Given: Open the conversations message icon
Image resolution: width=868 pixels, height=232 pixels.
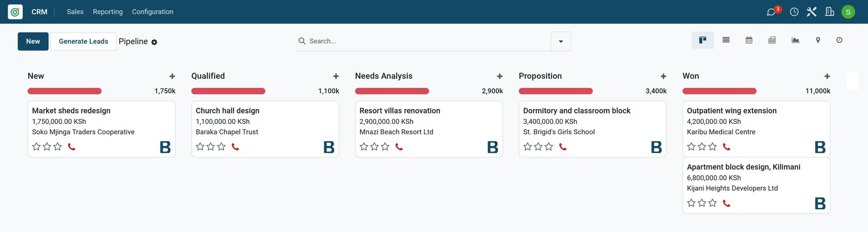Looking at the screenshot, I should pos(771,12).
